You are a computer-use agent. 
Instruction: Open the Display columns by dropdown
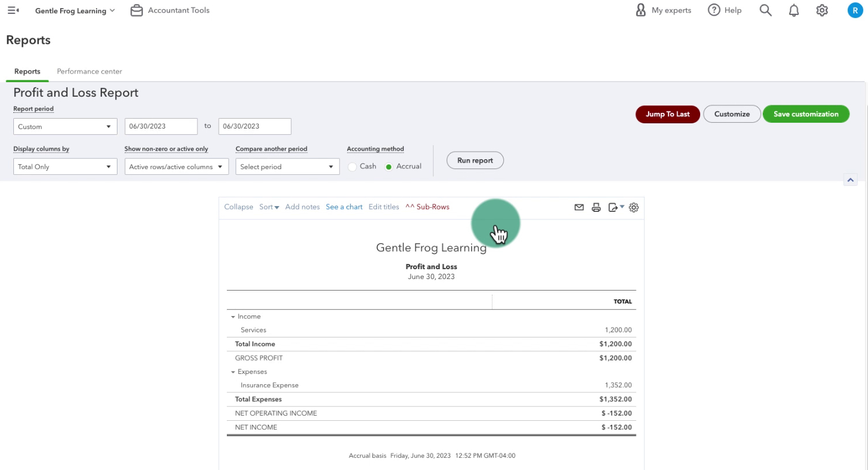(65, 167)
